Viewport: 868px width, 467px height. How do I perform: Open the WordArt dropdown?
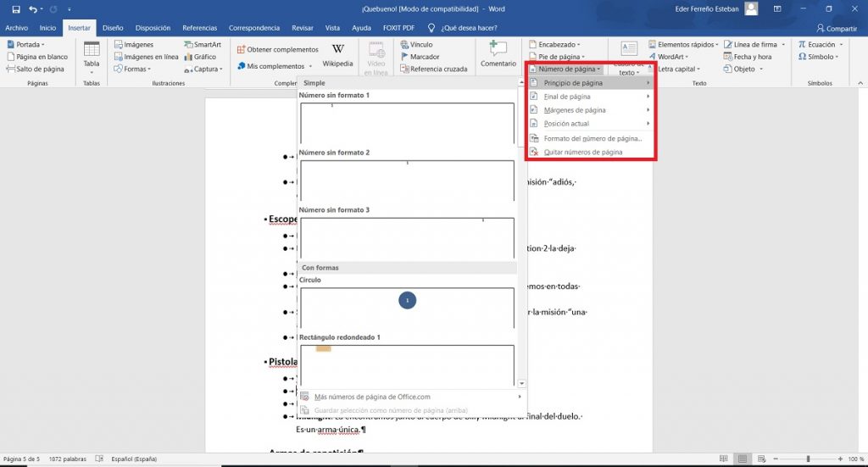(668, 57)
